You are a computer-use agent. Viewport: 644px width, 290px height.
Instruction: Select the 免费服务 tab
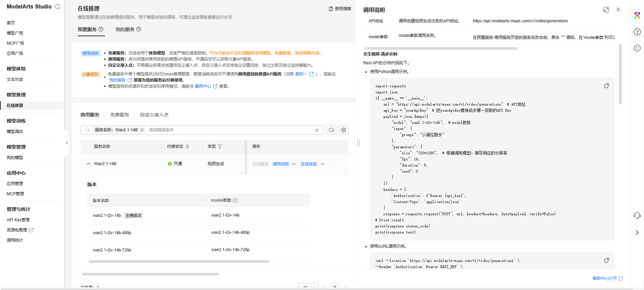coord(120,115)
